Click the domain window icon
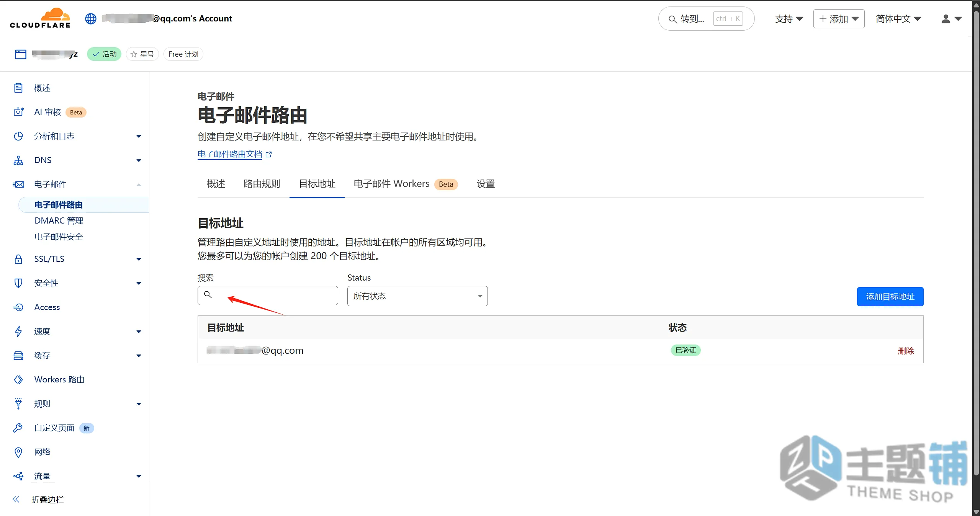The width and height of the screenshot is (980, 516). pos(21,54)
